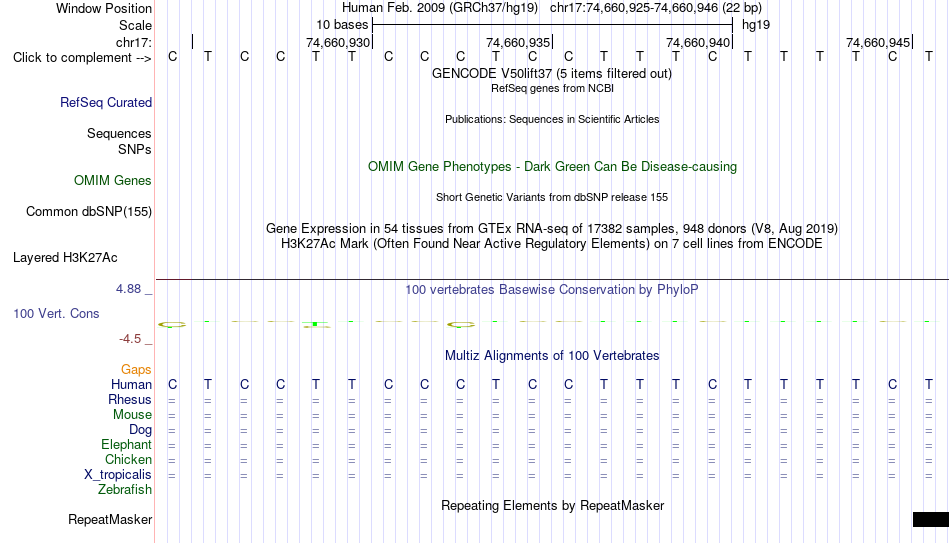Image resolution: width=950 pixels, height=543 pixels.
Task: Click 'Publications: Sequences in Scientific Articles' title
Action: 552,119
